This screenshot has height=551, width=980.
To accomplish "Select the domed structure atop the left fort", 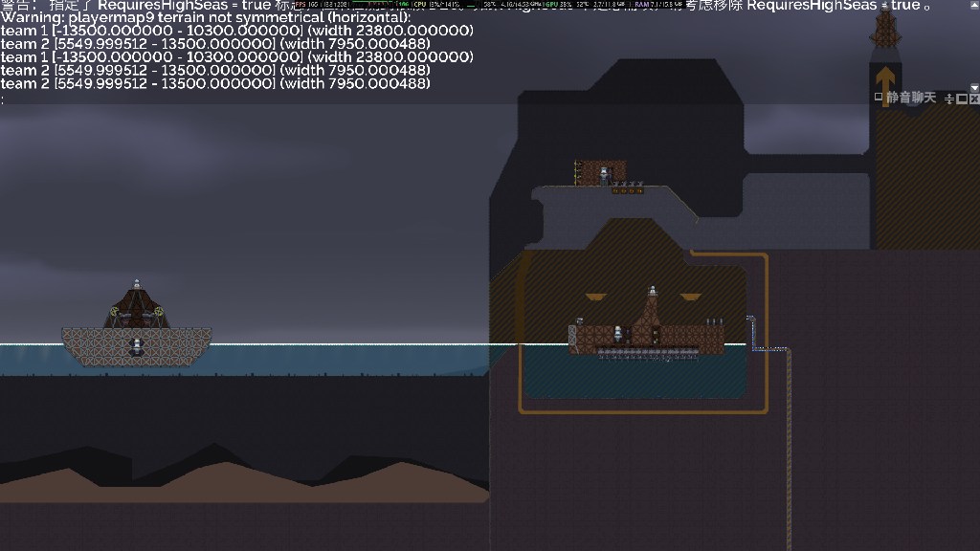I will (137, 305).
